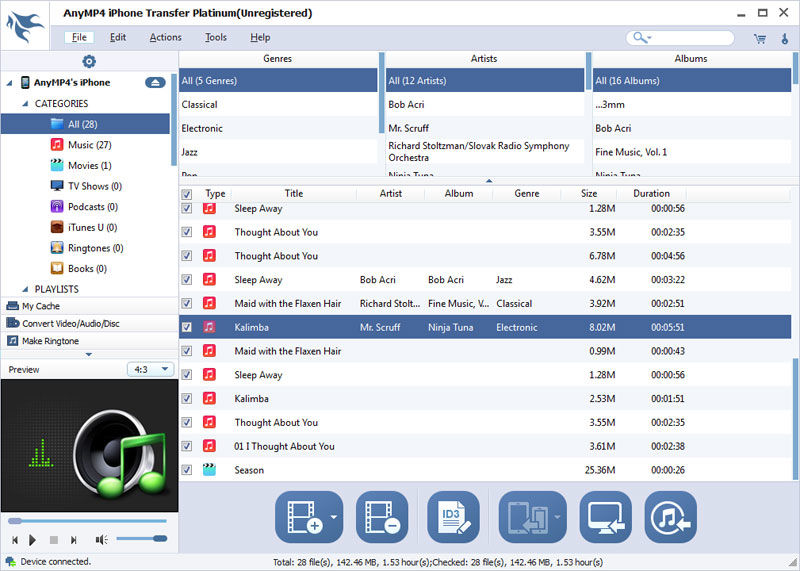
Task: Filter by the artist Mr. Scruff
Action: pyautogui.click(x=485, y=128)
